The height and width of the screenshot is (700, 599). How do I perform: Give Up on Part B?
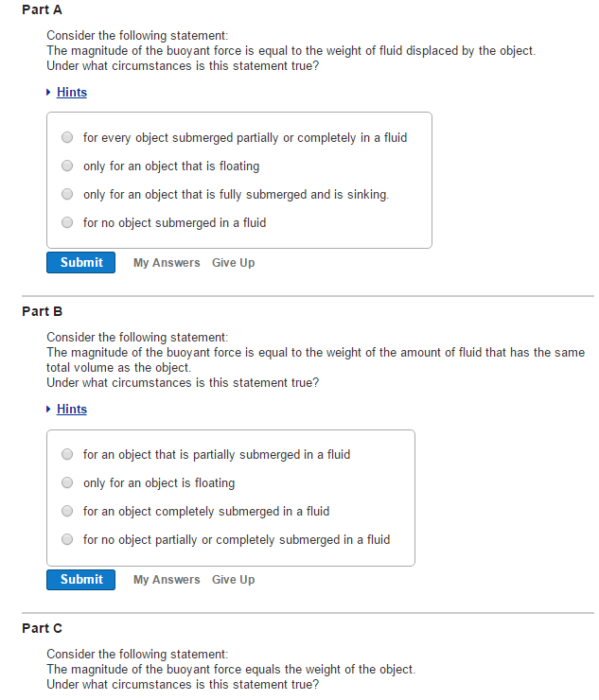click(x=233, y=580)
